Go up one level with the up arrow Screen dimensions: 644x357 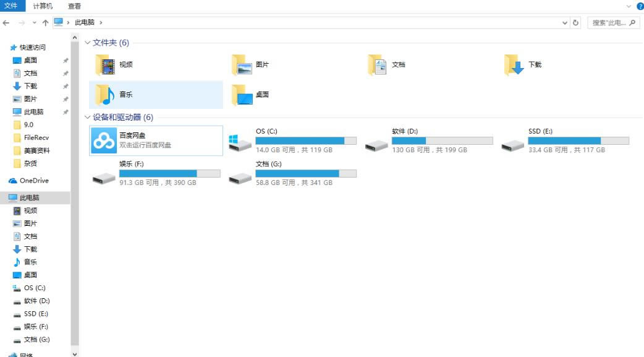point(45,23)
